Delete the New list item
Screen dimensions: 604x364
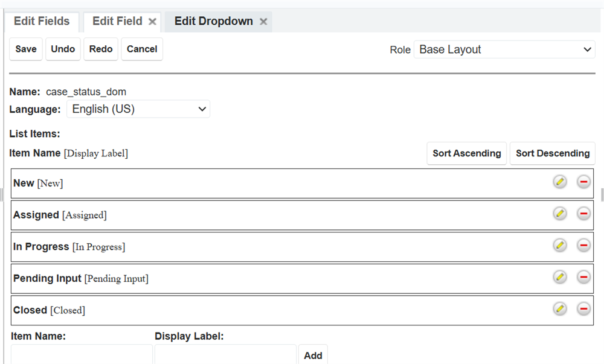click(583, 182)
